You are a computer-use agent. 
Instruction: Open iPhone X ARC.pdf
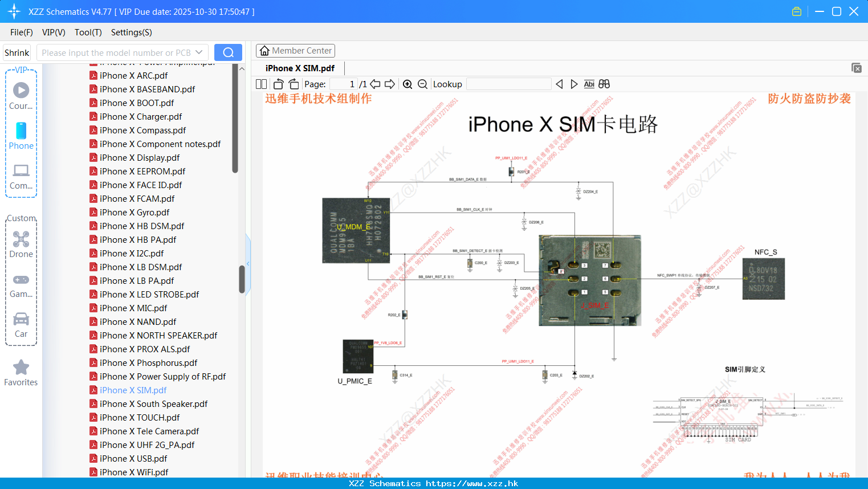tap(133, 75)
